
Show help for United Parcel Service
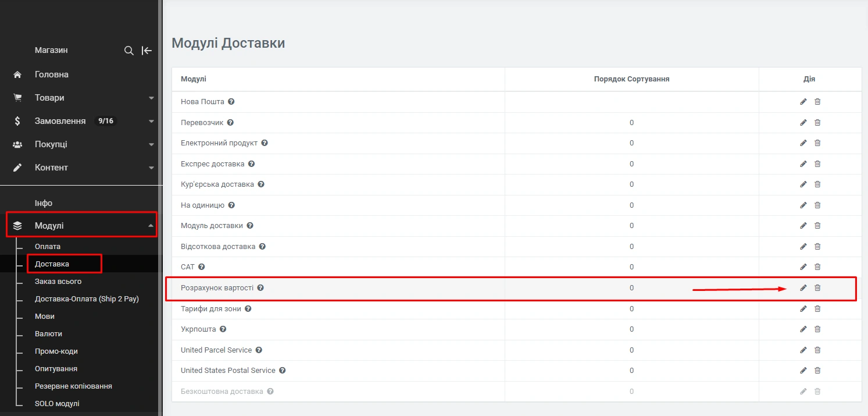tap(259, 350)
